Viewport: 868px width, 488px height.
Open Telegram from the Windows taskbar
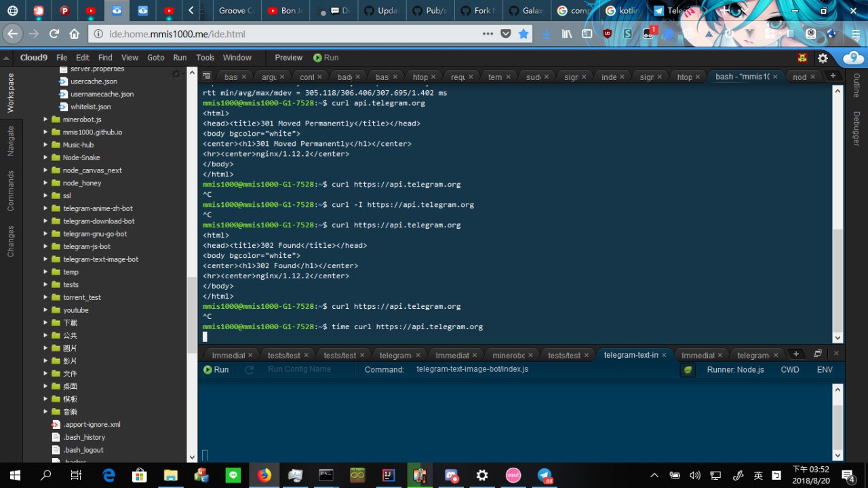[x=545, y=475]
